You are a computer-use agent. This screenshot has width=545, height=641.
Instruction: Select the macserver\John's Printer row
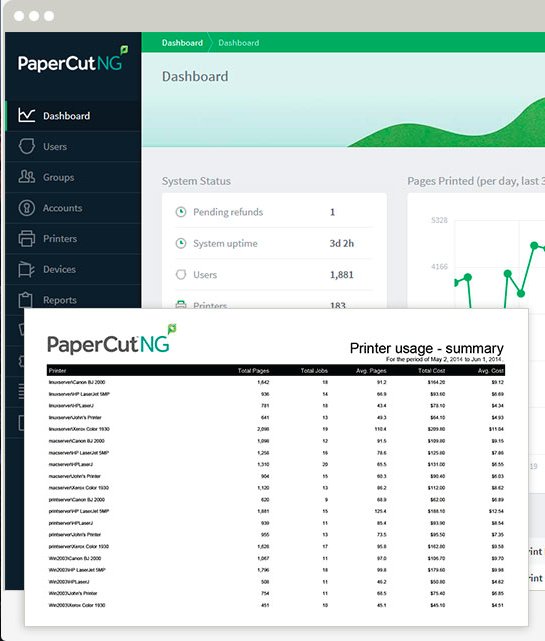point(276,476)
